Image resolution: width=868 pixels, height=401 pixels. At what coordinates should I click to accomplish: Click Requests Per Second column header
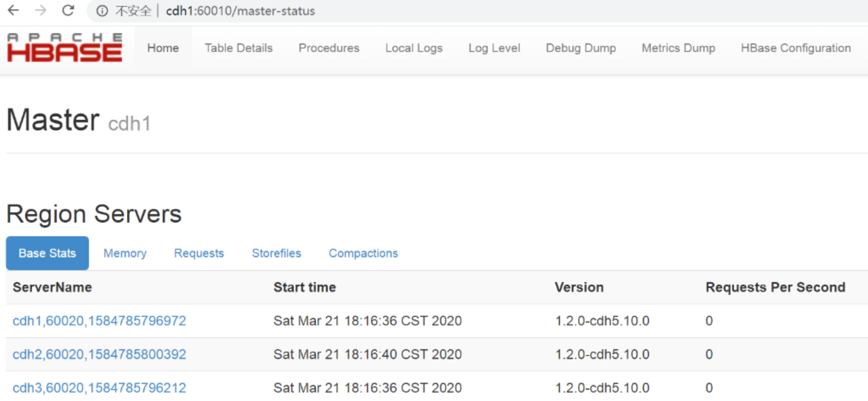(x=775, y=287)
